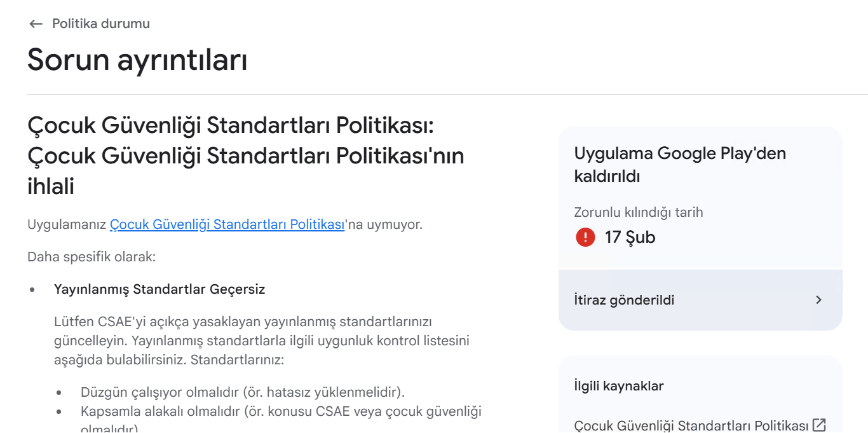
Task: Click the red warning icon beside 17 Şub
Action: (585, 237)
